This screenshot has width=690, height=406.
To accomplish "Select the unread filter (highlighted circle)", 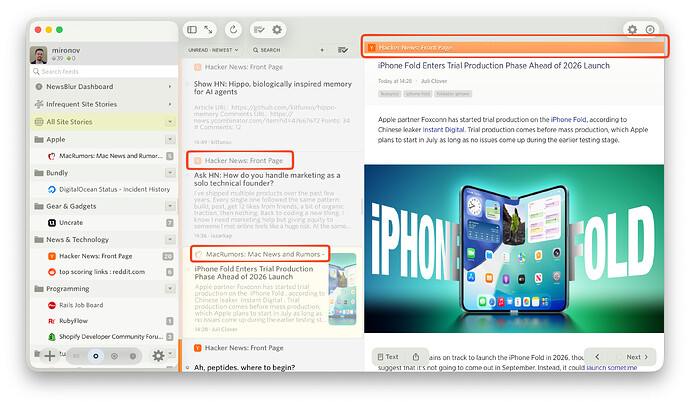I will click(95, 356).
